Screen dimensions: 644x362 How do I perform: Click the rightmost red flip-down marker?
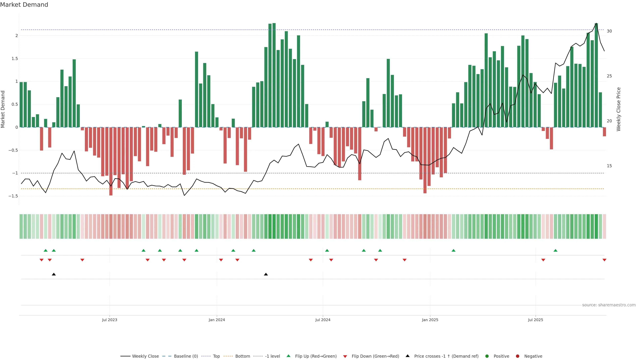point(604,260)
